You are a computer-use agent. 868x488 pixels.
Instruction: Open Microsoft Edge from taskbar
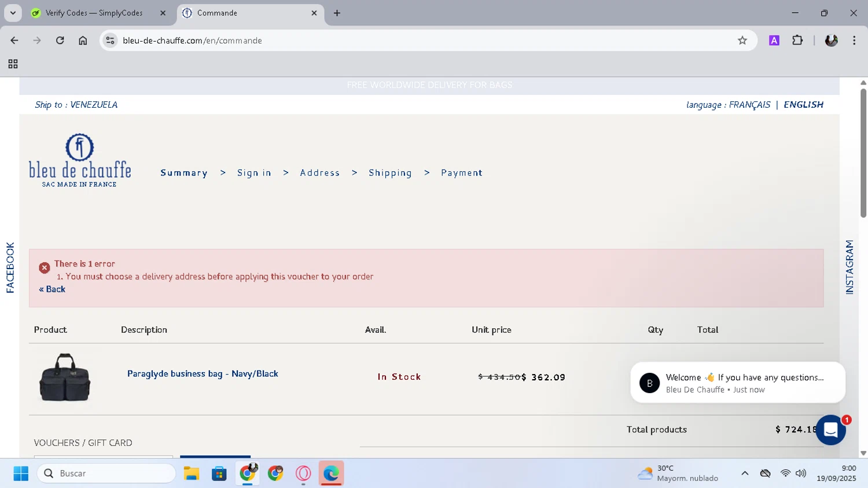pyautogui.click(x=331, y=474)
